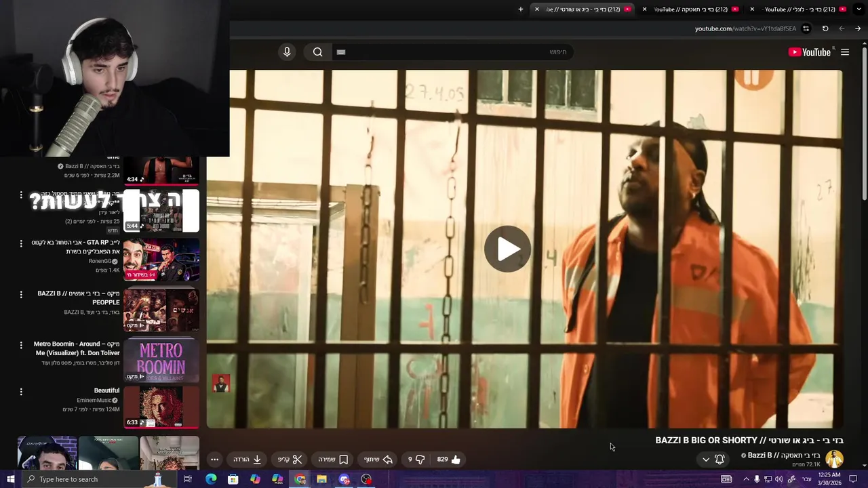The height and width of the screenshot is (488, 868).
Task: Open options for Metro Boomin mix
Action: [21, 346]
